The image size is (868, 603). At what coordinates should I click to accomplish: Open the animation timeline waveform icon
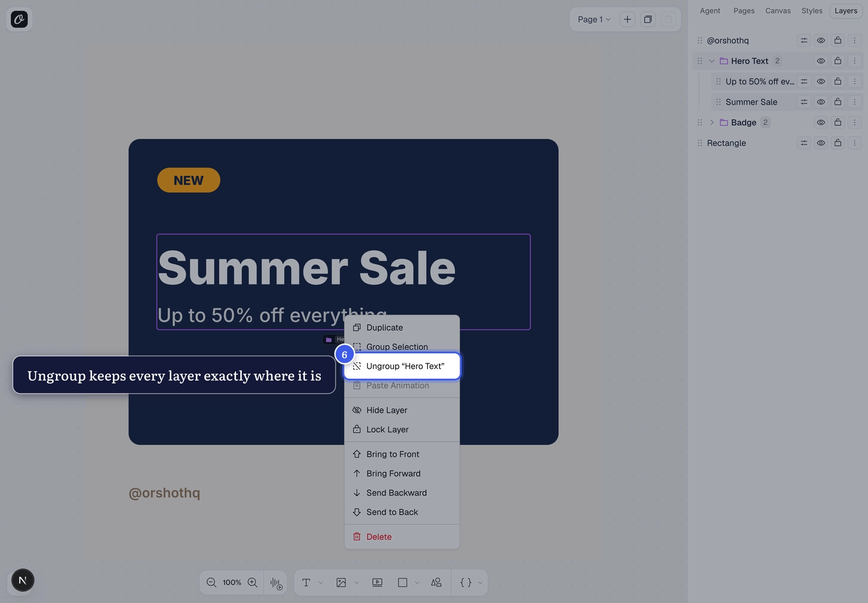coord(276,583)
